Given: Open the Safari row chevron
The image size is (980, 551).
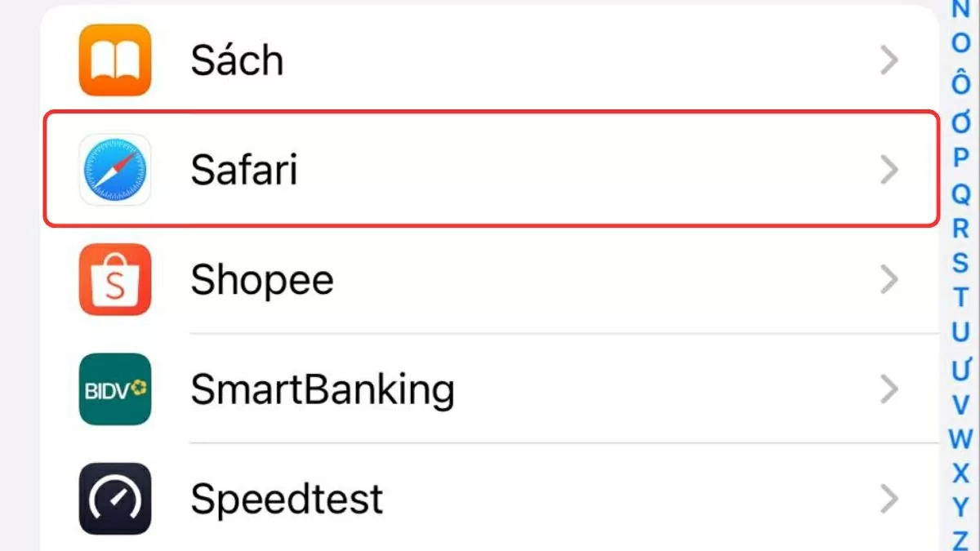Looking at the screenshot, I should 889,170.
